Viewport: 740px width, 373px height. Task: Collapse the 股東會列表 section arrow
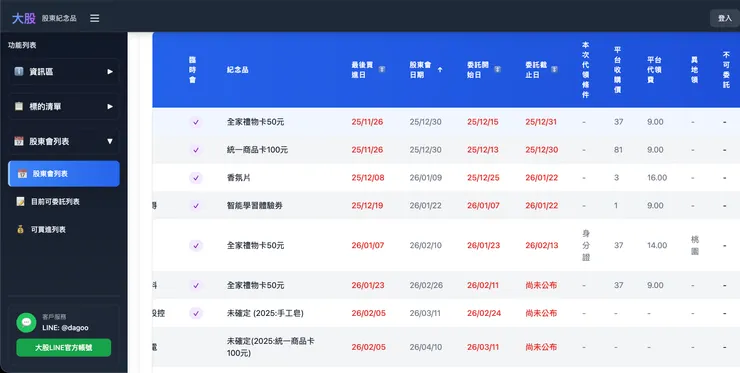coord(110,141)
